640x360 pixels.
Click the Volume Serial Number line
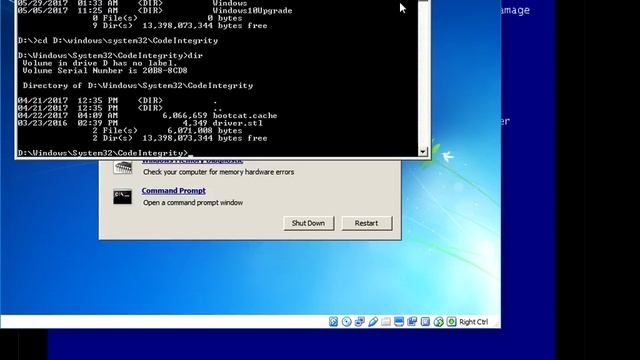tap(105, 71)
